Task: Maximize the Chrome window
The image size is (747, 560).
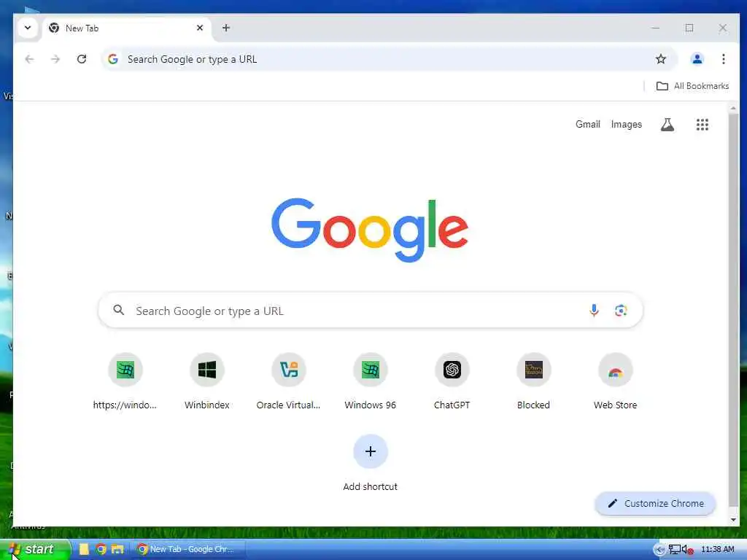Action: click(x=689, y=28)
